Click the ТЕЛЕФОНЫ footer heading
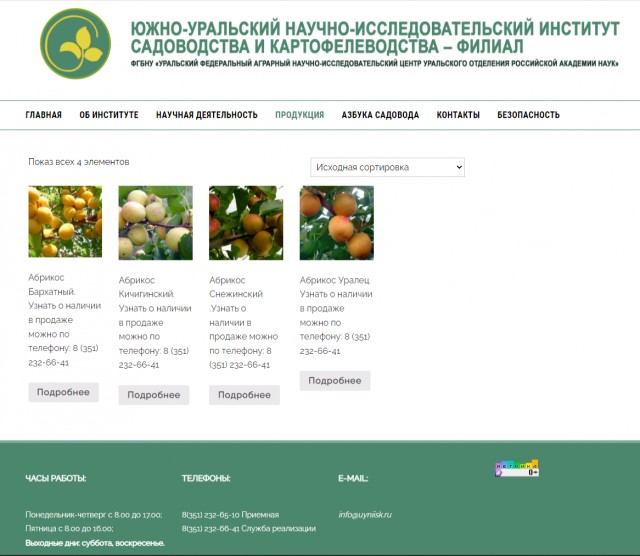 click(x=206, y=478)
